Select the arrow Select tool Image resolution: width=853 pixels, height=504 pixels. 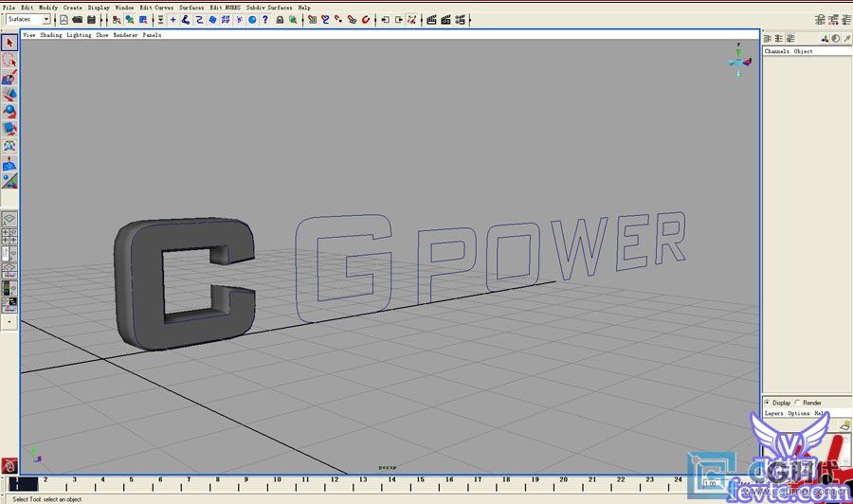click(x=9, y=43)
